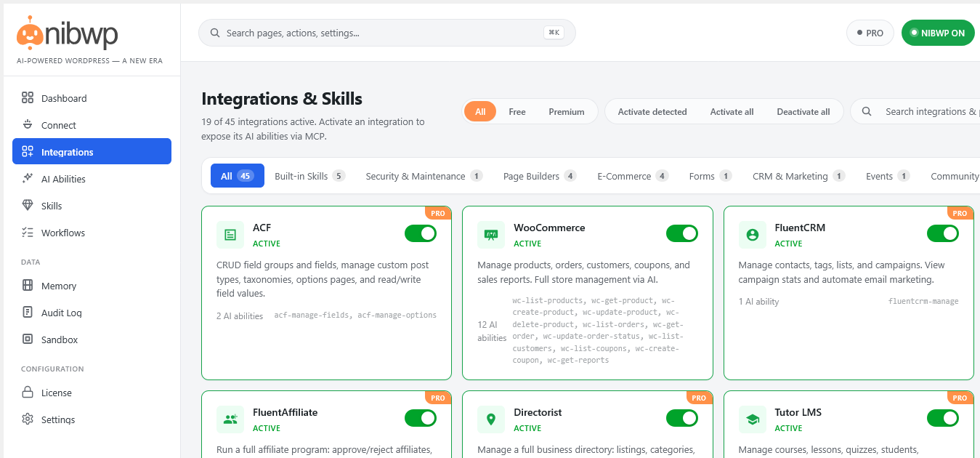Click the Audit Log document icon
Image resolution: width=980 pixels, height=458 pixels.
click(x=28, y=312)
